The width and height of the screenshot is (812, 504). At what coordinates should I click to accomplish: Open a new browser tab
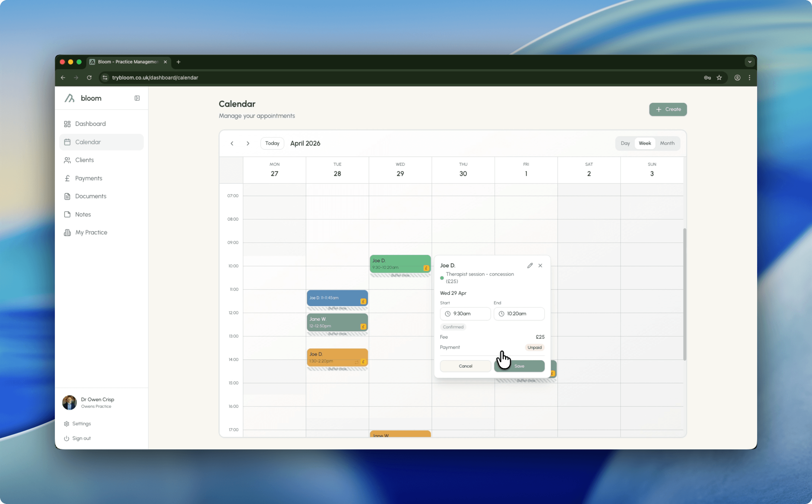[x=178, y=62]
